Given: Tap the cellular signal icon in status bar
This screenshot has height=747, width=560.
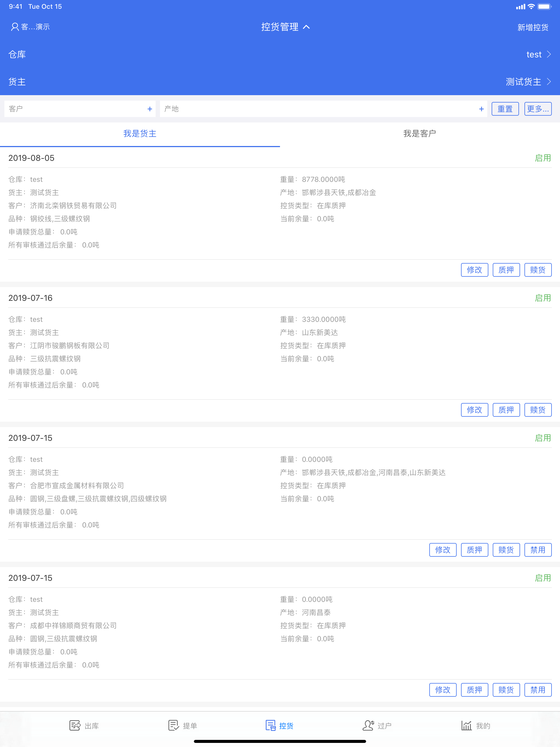Looking at the screenshot, I should [520, 6].
